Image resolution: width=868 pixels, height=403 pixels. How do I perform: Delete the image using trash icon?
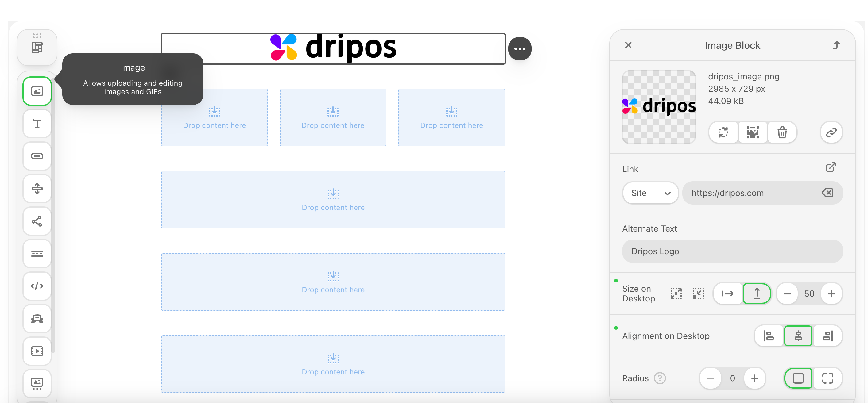[x=782, y=132]
